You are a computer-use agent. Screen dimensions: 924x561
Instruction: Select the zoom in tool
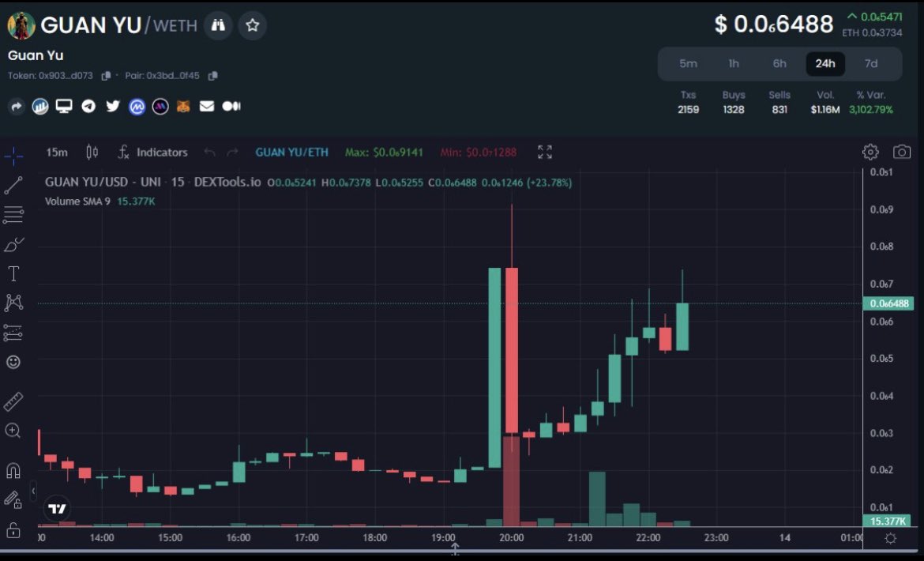(x=13, y=431)
